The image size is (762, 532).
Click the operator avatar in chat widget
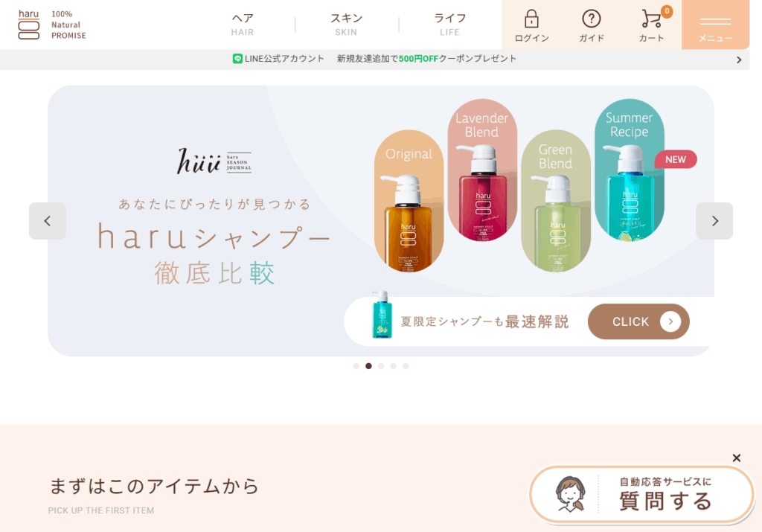pos(570,493)
